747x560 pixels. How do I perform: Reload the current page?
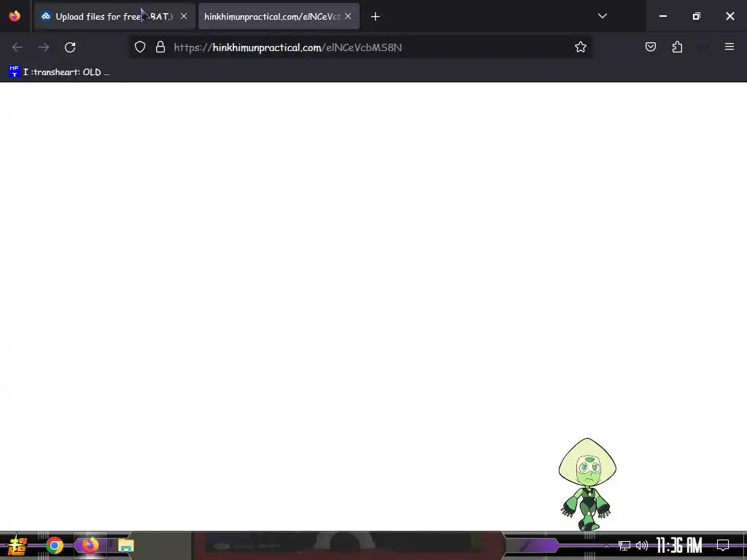(x=70, y=47)
